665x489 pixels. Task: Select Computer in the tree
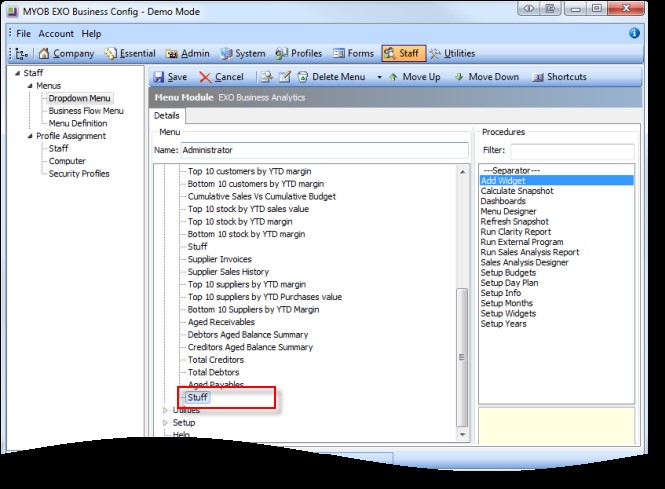pyautogui.click(x=67, y=161)
